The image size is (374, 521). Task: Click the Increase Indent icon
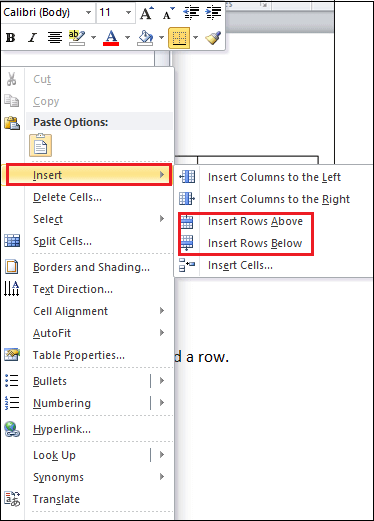[214, 13]
